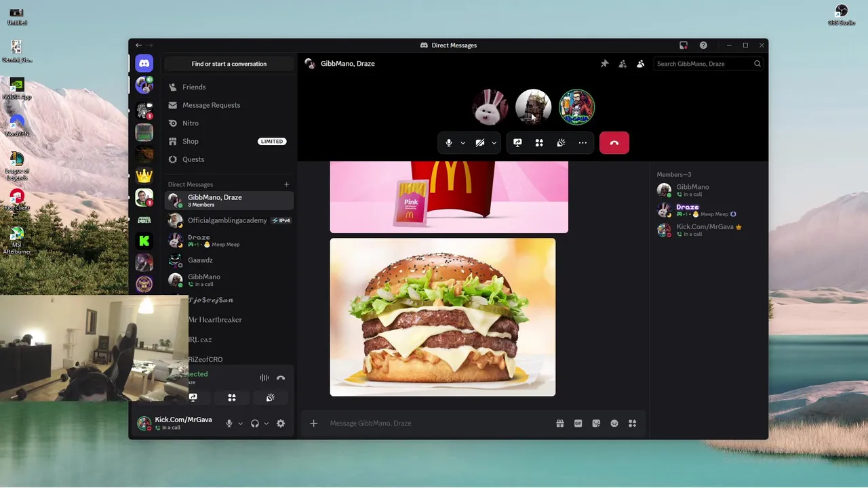Screen dimensions: 868x488
Task: Open GibbMano direct message in list
Action: click(x=229, y=280)
